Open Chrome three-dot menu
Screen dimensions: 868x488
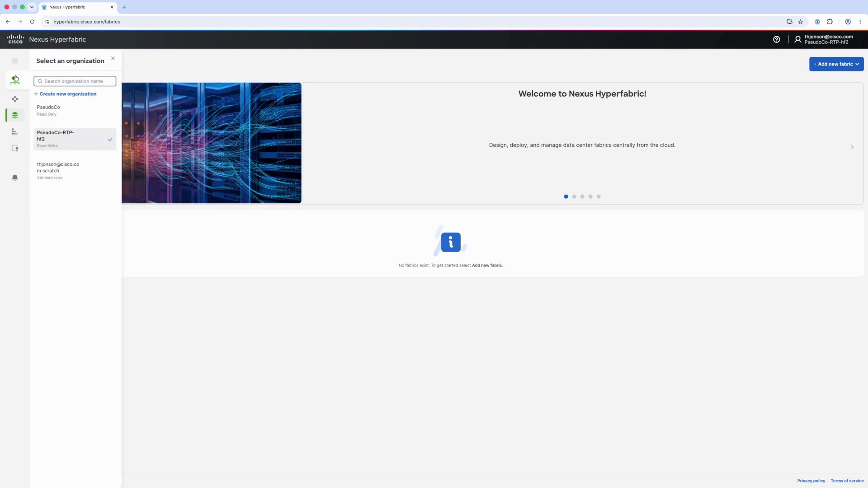(x=860, y=22)
